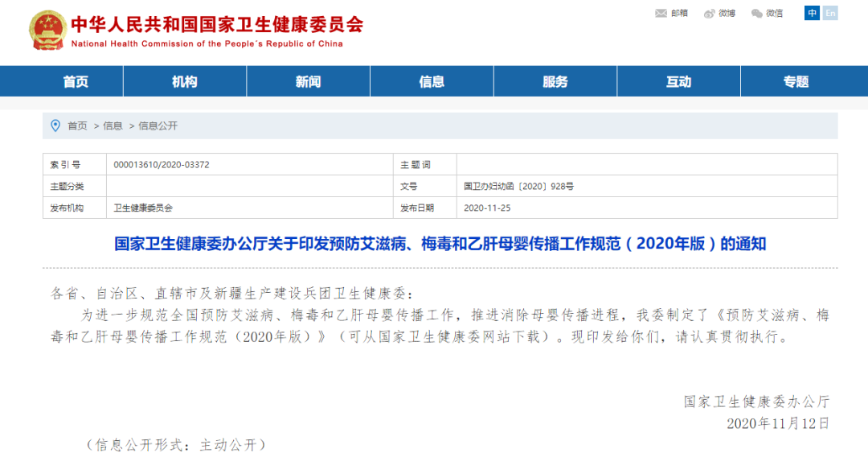
Task: Open the 新闻 navigation menu
Action: (308, 81)
